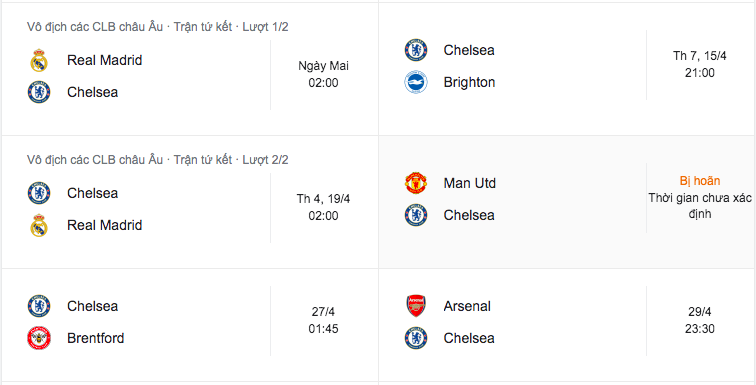Click the 'Ngày Mai 02:00' match time
The image size is (756, 385).
tap(324, 74)
